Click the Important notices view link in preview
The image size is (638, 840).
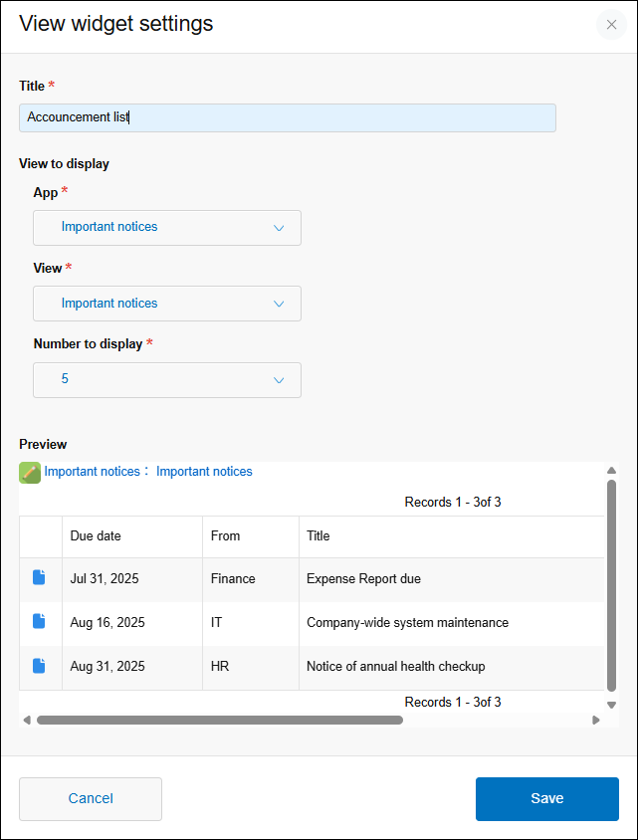(203, 472)
